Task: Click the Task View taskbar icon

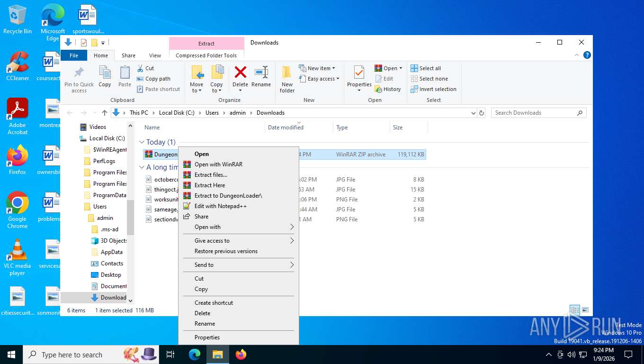Action: pyautogui.click(x=171, y=354)
